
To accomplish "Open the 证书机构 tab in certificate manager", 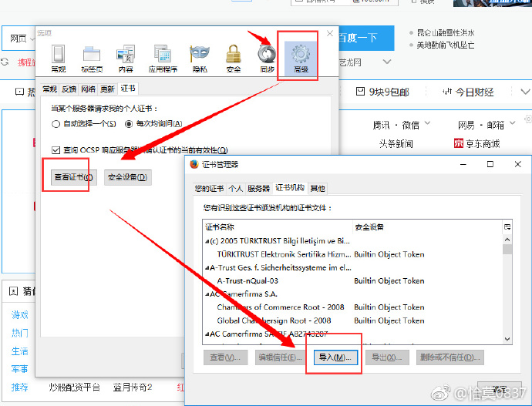I will pos(290,188).
